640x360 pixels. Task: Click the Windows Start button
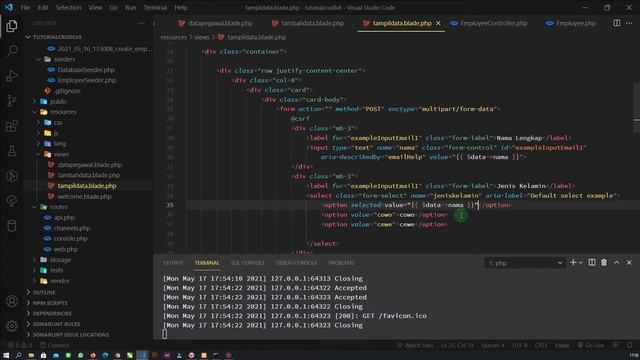point(6,356)
